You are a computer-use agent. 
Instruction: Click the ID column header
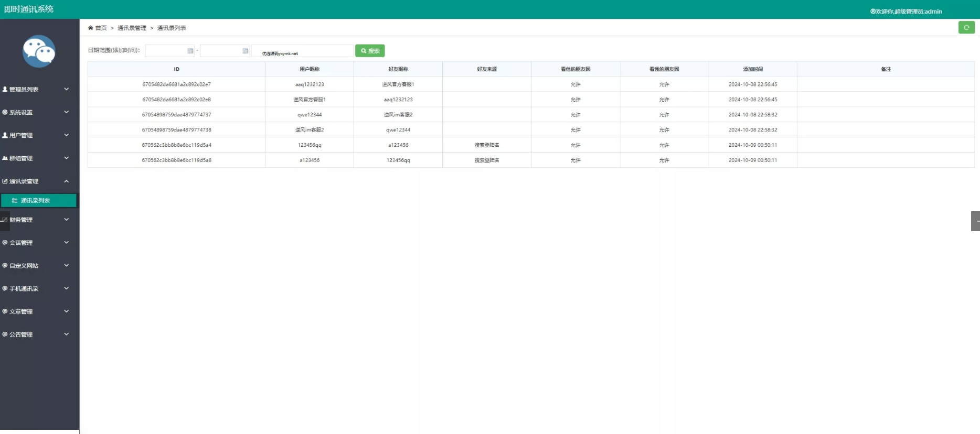click(177, 69)
